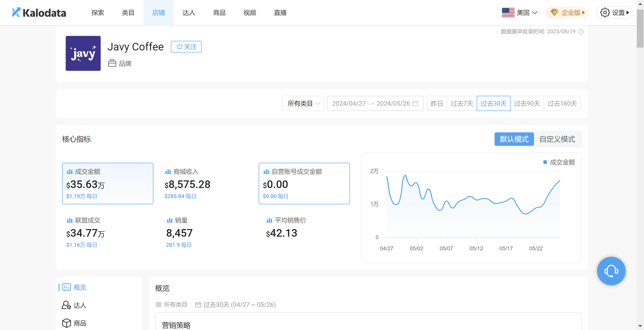
Task: Go to the 直播 navigation tab
Action: click(280, 13)
